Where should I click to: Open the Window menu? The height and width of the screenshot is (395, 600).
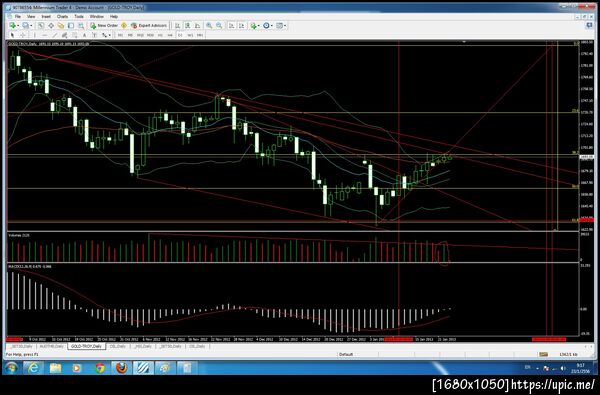click(x=96, y=16)
